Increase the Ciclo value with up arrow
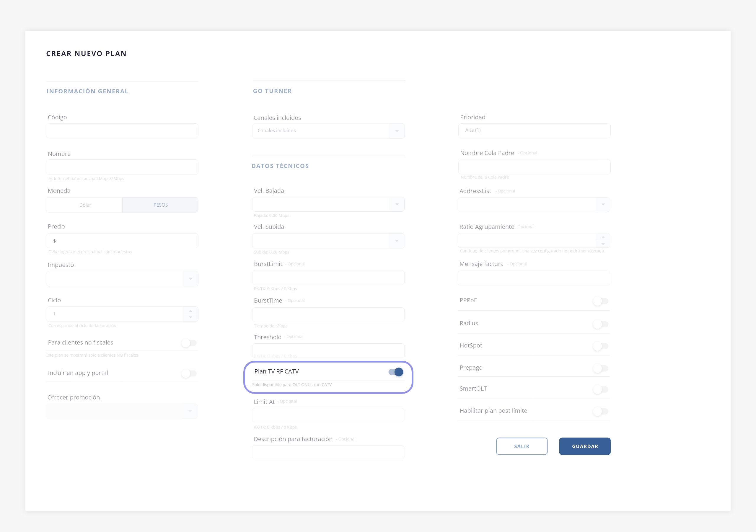Image resolution: width=756 pixels, height=532 pixels. pyautogui.click(x=190, y=311)
